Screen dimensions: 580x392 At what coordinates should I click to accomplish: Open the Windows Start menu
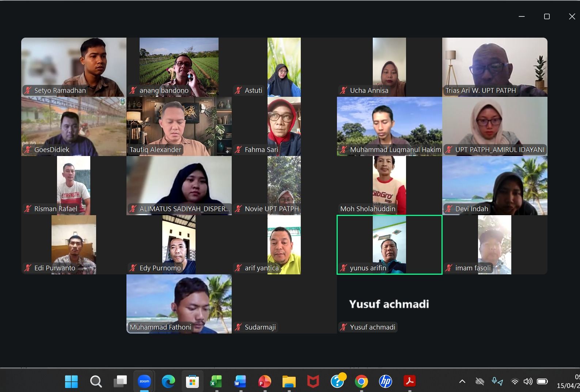click(x=71, y=381)
